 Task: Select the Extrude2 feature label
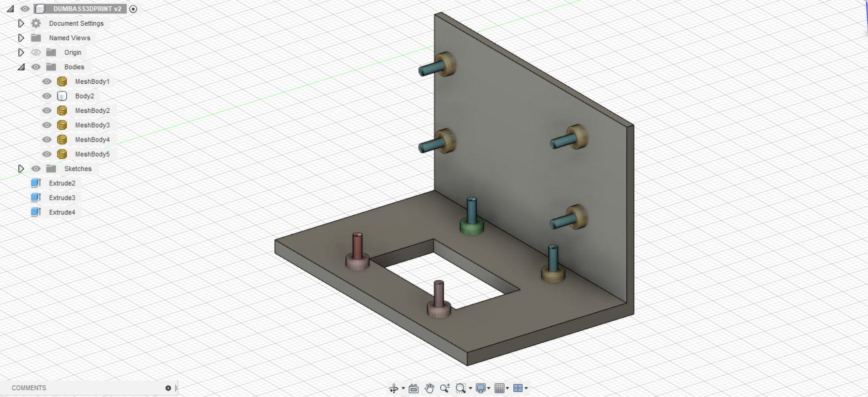coord(62,183)
